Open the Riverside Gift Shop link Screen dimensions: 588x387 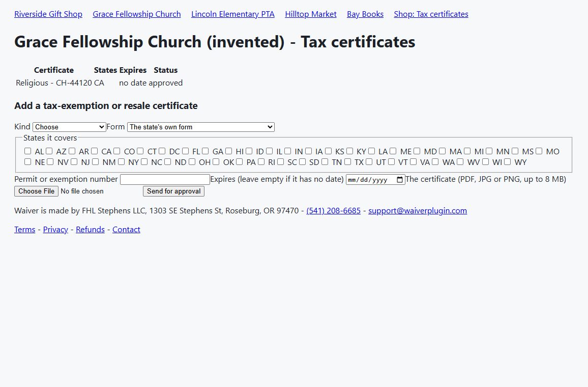[x=48, y=14]
